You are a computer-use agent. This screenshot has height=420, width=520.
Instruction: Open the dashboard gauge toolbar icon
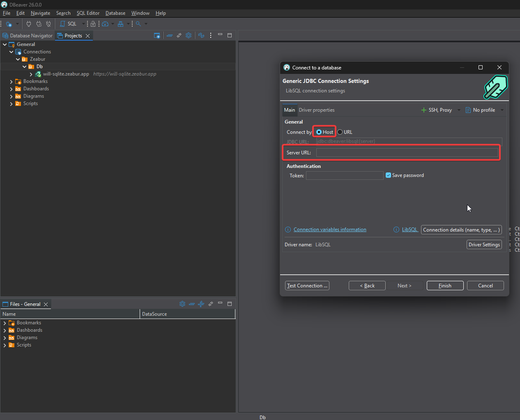[x=105, y=24]
